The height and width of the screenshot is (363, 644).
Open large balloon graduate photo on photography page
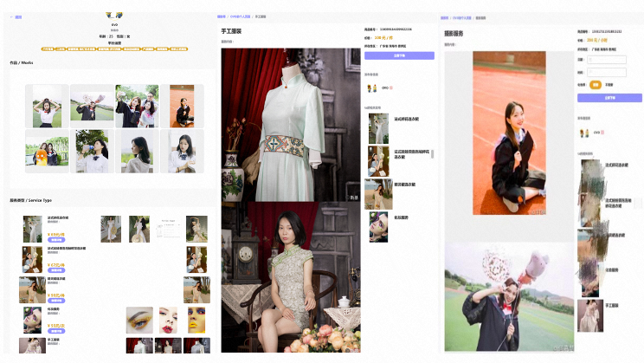coord(509,297)
